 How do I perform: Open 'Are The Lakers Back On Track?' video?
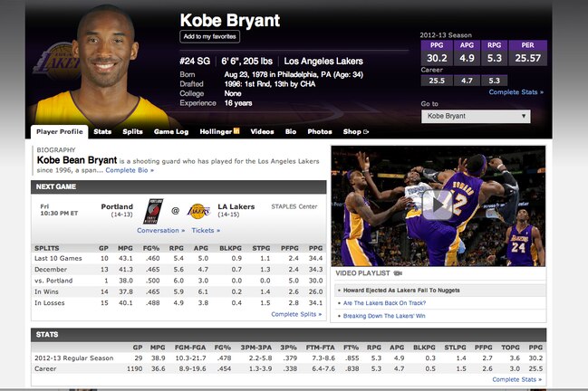pyautogui.click(x=384, y=303)
